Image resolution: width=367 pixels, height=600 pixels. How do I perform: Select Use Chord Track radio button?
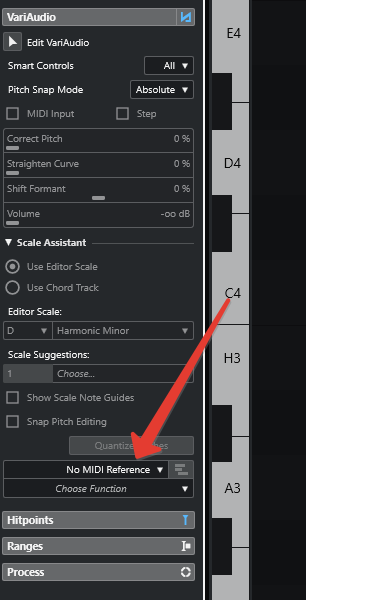click(13, 287)
